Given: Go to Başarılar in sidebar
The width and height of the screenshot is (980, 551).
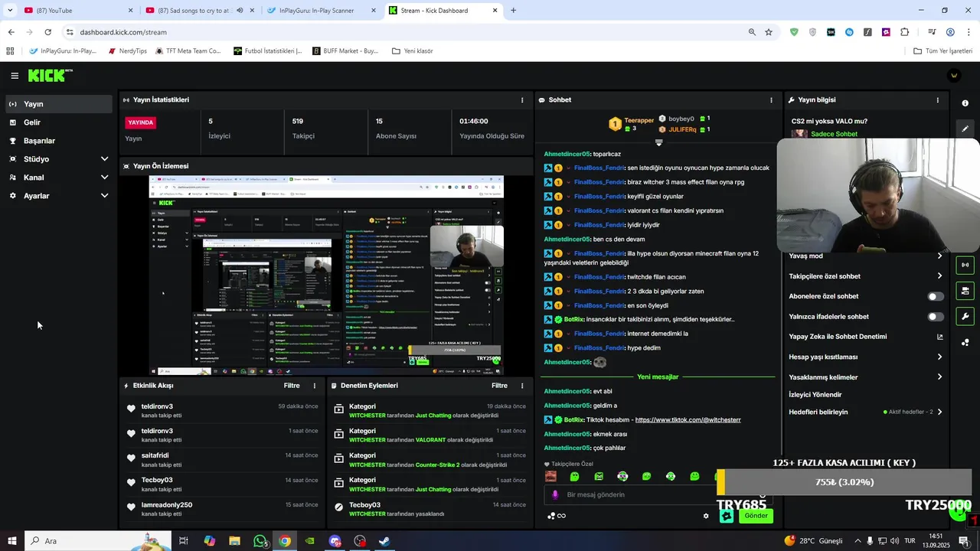Looking at the screenshot, I should [59, 141].
